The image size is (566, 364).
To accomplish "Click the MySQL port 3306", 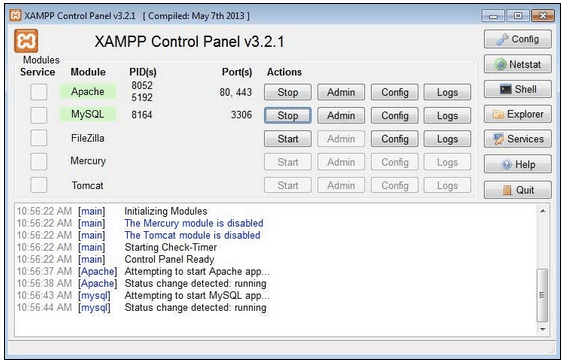I will (241, 115).
